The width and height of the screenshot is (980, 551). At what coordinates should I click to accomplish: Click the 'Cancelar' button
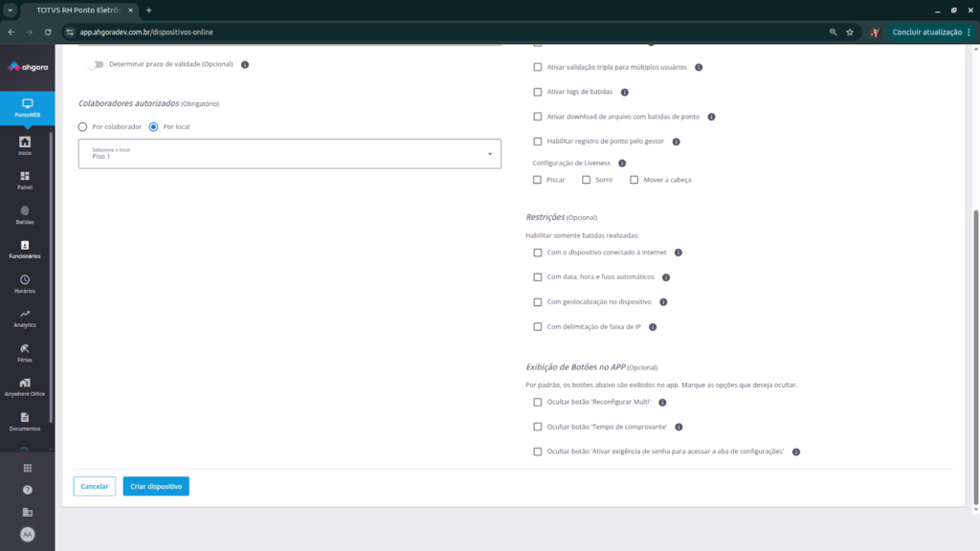click(x=94, y=487)
